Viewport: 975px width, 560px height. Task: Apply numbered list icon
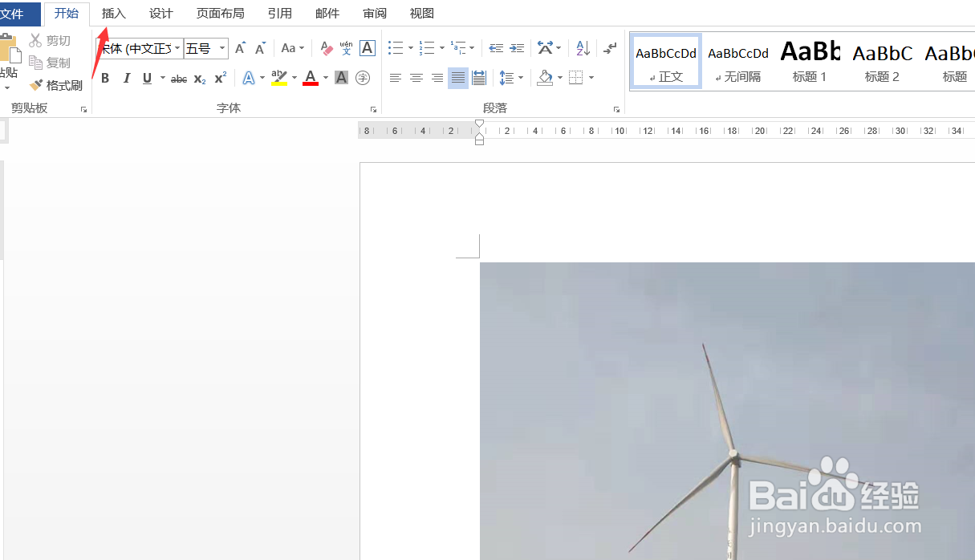click(x=427, y=48)
